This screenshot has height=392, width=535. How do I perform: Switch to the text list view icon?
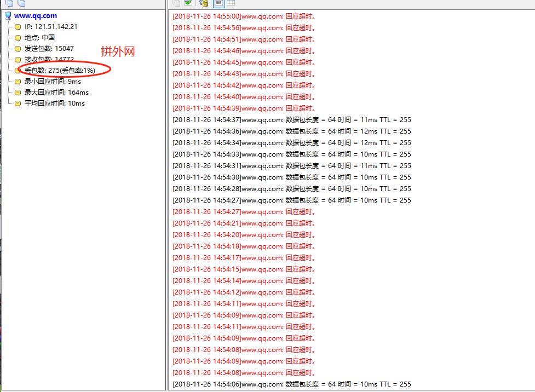[x=218, y=3]
